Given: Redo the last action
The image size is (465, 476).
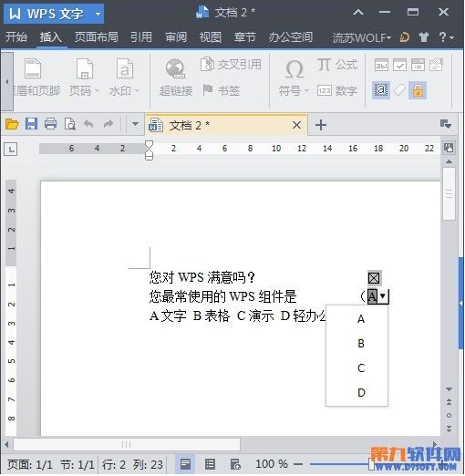Looking at the screenshot, I should [x=108, y=124].
